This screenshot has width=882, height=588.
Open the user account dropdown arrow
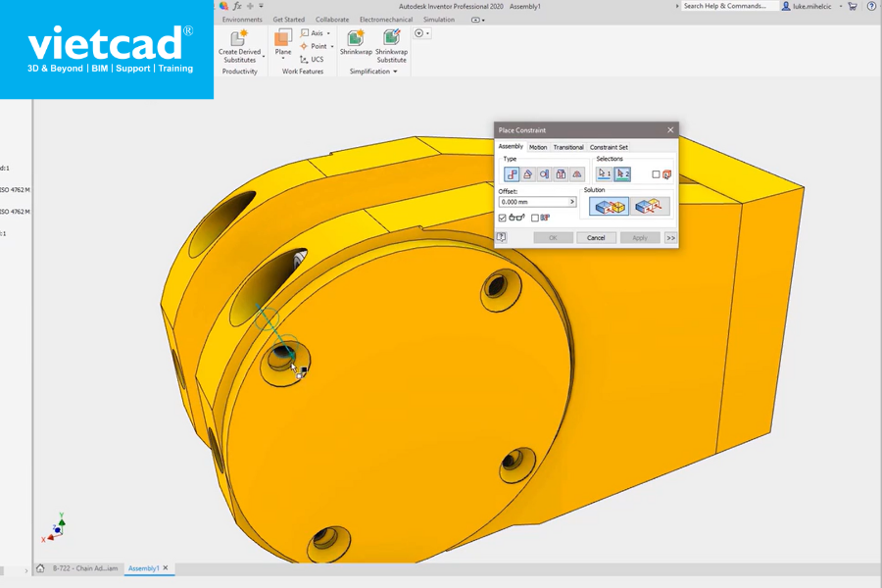pos(841,6)
